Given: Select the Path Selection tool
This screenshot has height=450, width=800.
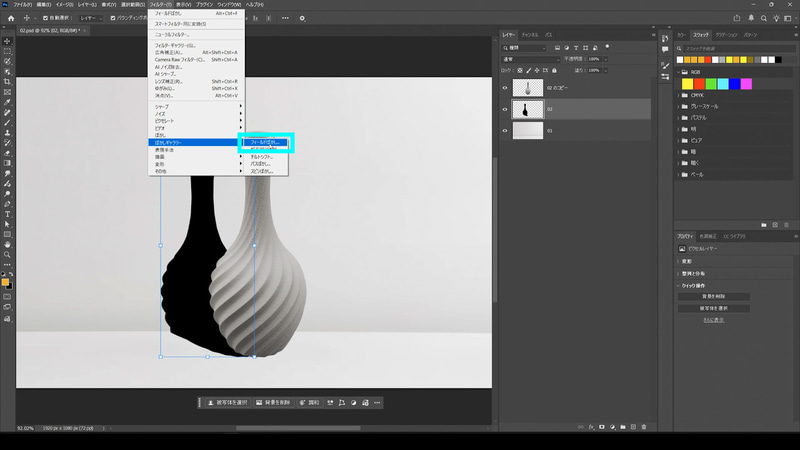Looking at the screenshot, I should pos(7,224).
